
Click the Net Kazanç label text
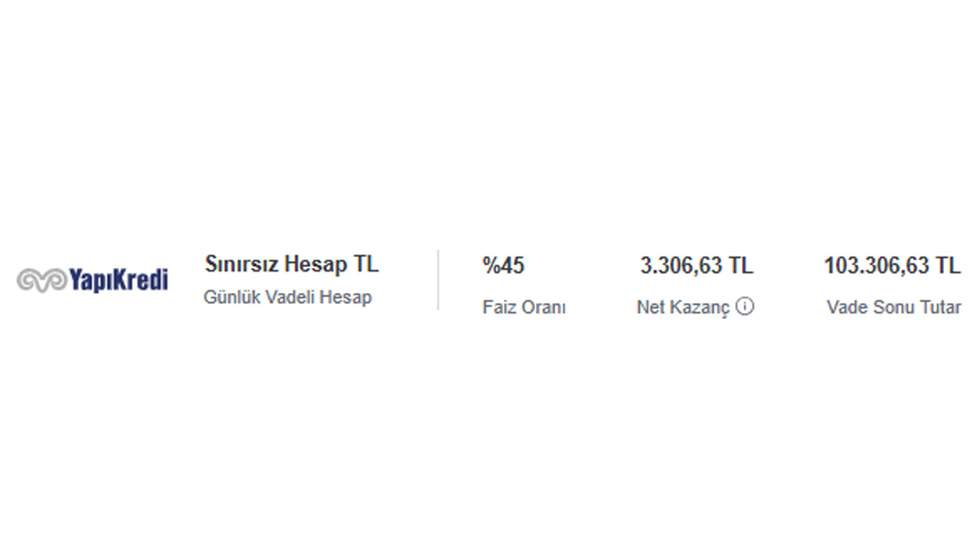point(683,308)
